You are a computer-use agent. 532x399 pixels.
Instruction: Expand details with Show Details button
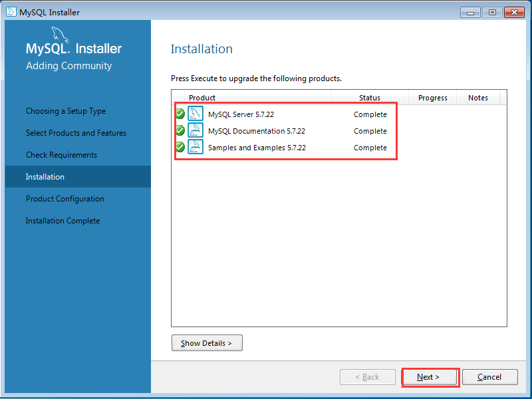207,343
